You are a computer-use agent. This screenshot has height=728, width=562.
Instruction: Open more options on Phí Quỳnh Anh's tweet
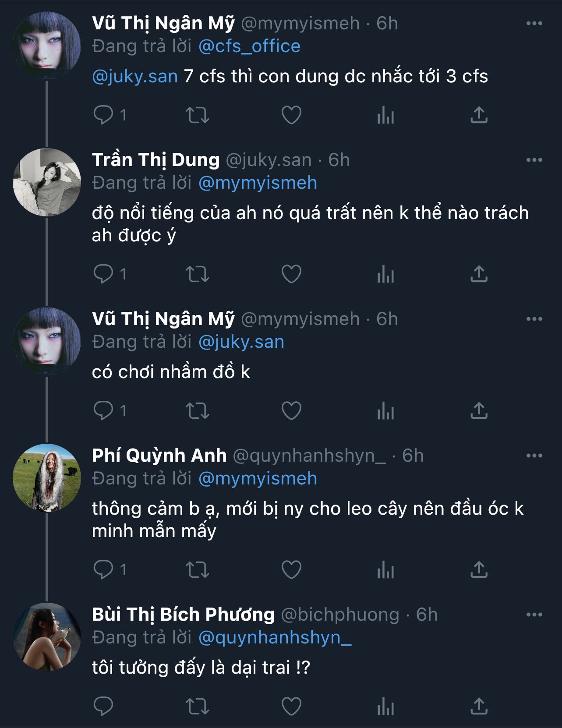[534, 456]
